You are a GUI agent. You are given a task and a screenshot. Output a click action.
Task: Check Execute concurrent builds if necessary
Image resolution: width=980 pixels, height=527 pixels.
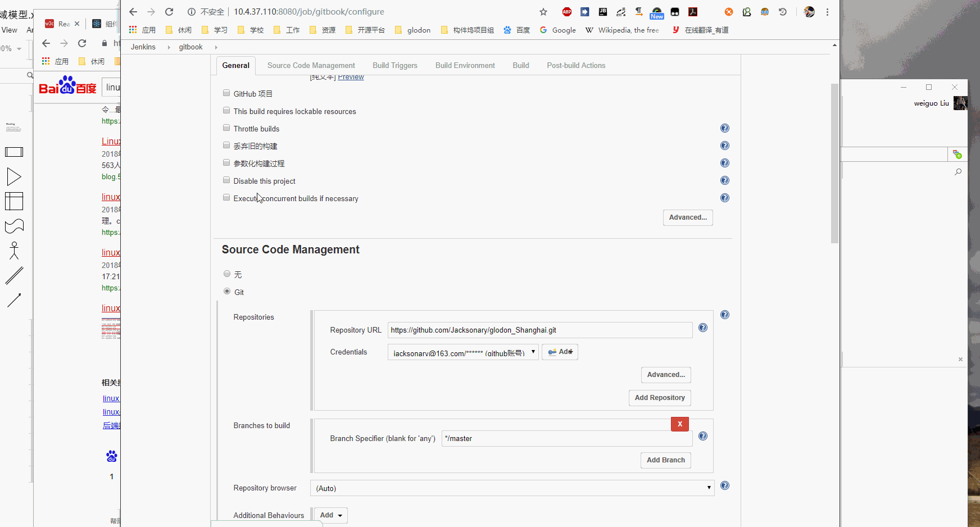tap(226, 198)
